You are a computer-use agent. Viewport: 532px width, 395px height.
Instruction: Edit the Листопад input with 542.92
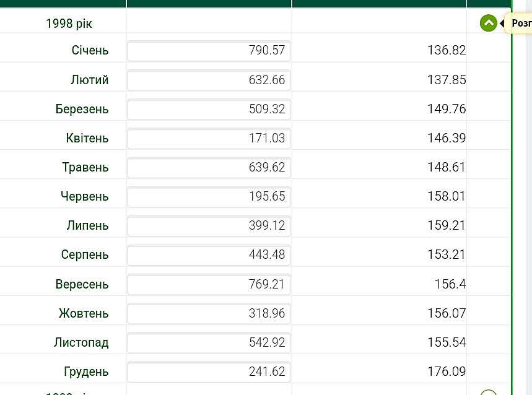coord(209,342)
